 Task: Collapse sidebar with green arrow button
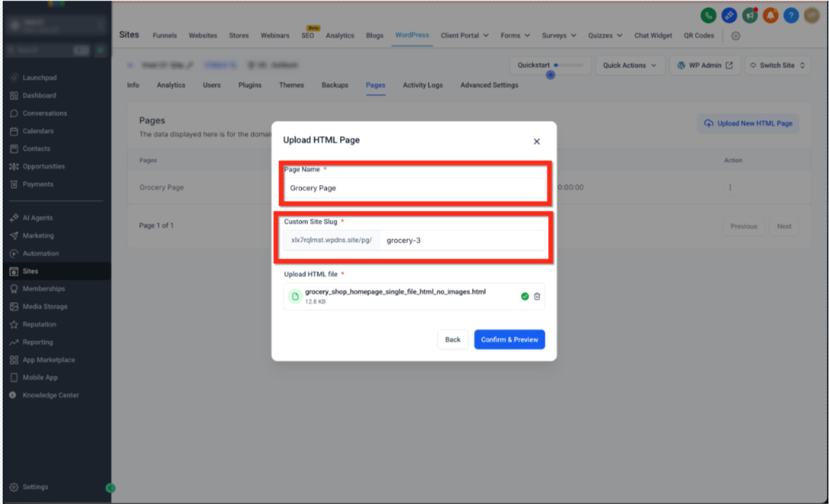111,488
